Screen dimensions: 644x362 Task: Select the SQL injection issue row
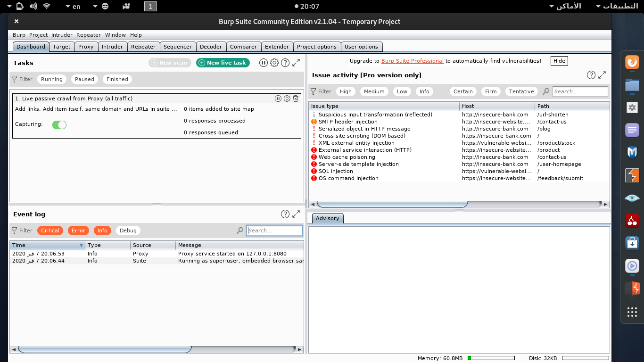tap(459, 171)
